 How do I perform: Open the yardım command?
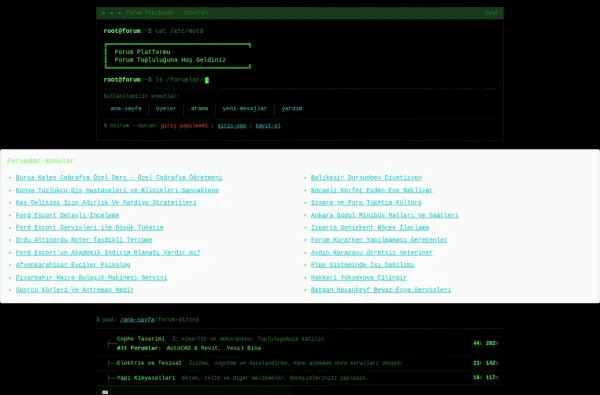[x=292, y=108]
